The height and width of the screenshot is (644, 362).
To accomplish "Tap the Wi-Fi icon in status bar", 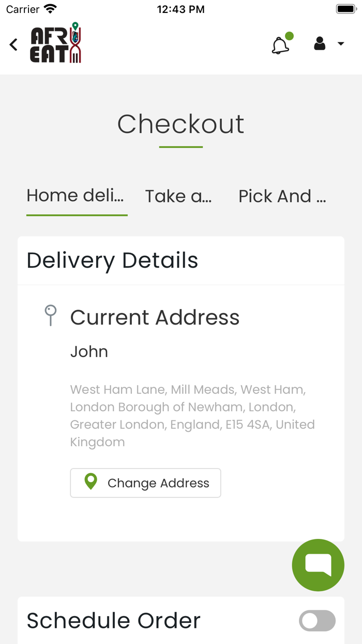I will click(x=50, y=9).
